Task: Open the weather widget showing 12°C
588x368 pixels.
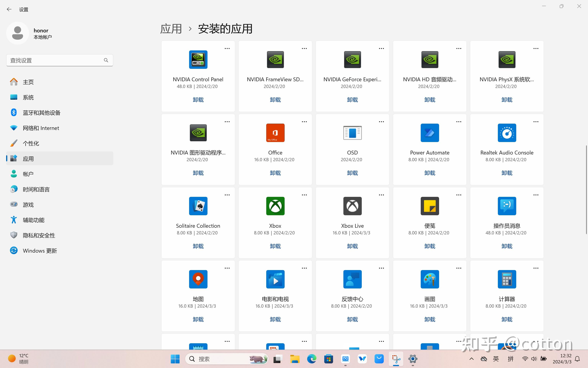Action: point(18,359)
